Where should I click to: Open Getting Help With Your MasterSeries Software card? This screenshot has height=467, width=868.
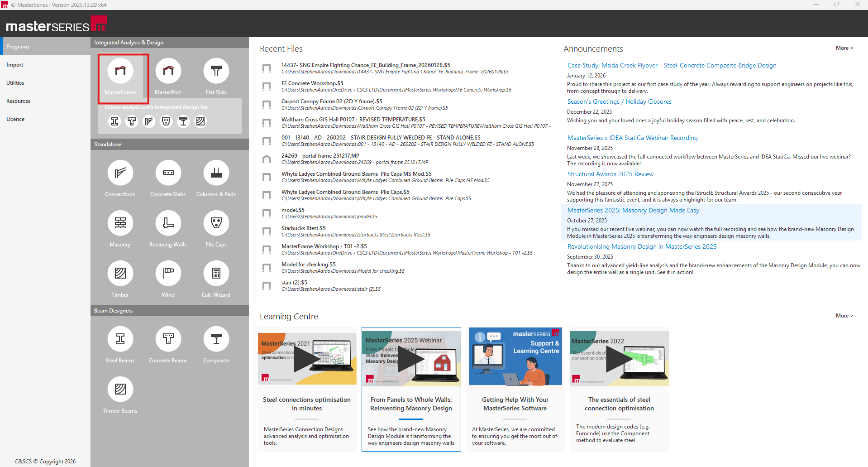515,404
